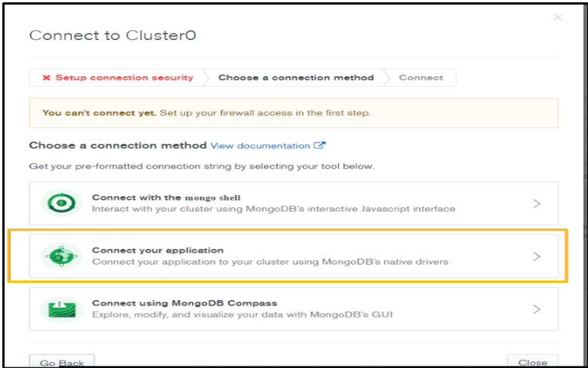Select the Connect your application title

click(158, 250)
